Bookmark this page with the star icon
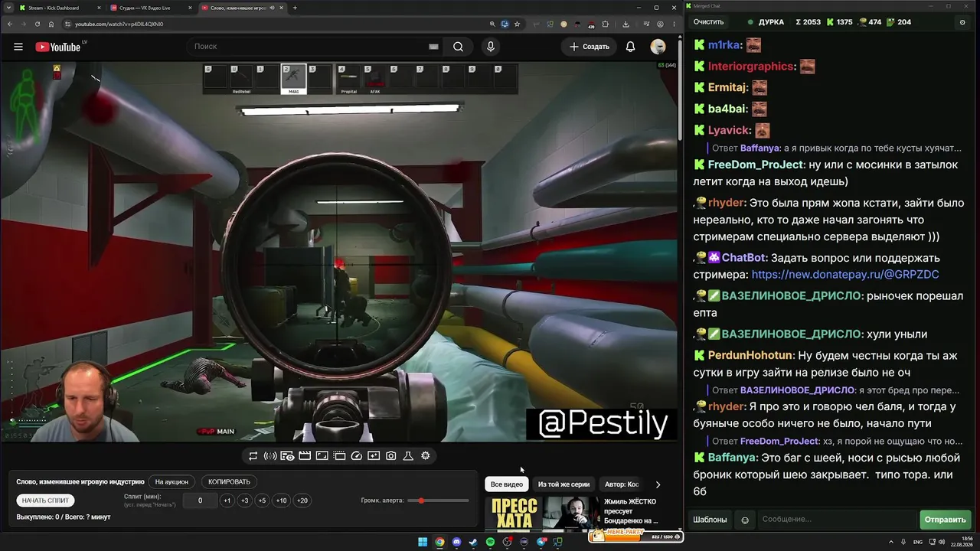Viewport: 980px width, 551px height. pos(518,24)
